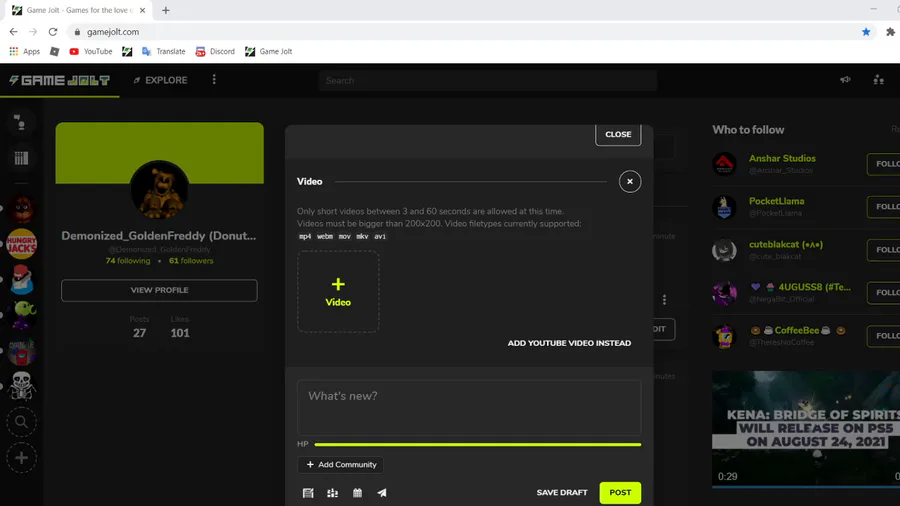Open the red-hat character community icon

point(21,280)
